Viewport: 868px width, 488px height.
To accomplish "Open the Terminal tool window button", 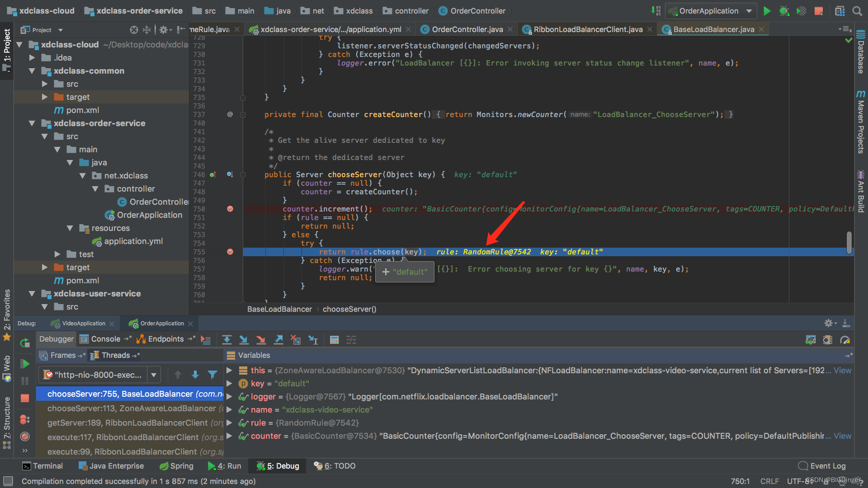I will point(43,466).
